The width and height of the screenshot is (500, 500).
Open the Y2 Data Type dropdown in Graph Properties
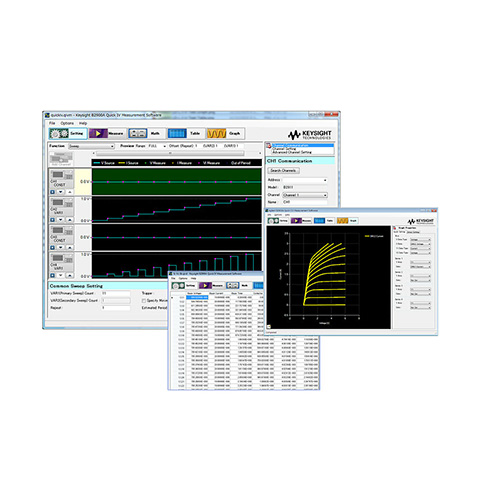click(x=420, y=253)
